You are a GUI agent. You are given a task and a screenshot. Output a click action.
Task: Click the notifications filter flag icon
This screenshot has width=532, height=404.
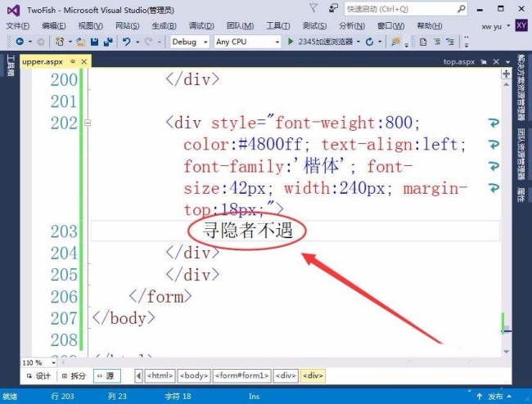click(313, 8)
